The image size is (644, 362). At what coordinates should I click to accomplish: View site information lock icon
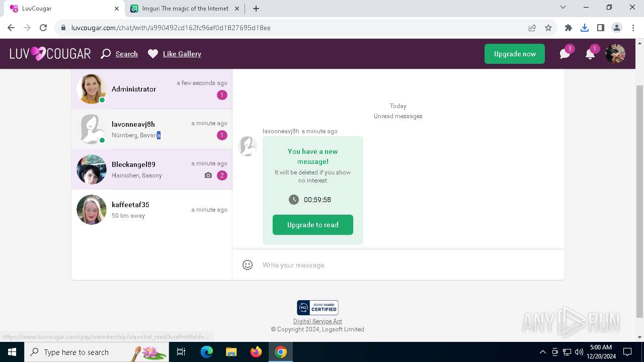(63, 28)
